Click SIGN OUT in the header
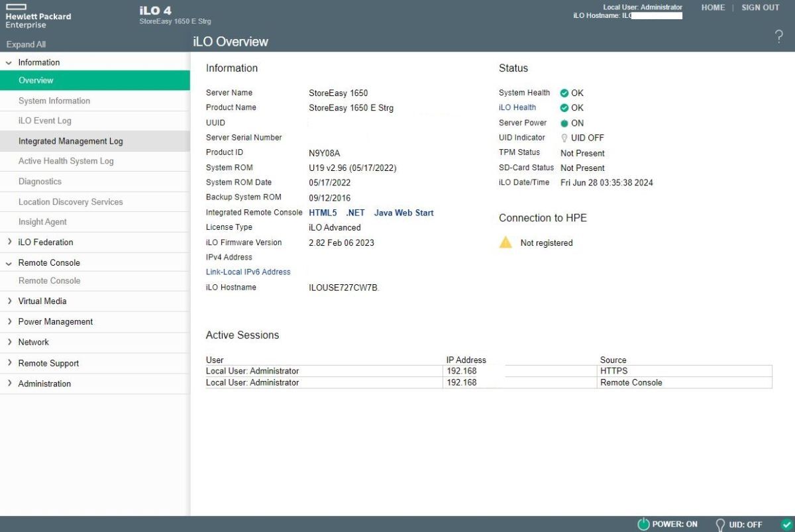795x532 pixels. click(x=761, y=7)
